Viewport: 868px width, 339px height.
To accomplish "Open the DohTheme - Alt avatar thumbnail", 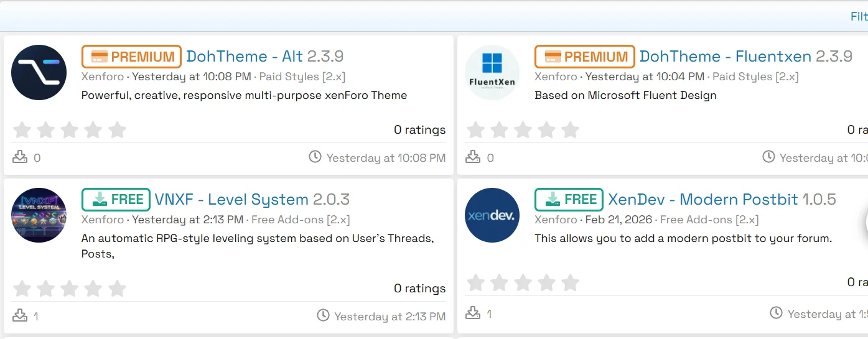I will (39, 72).
